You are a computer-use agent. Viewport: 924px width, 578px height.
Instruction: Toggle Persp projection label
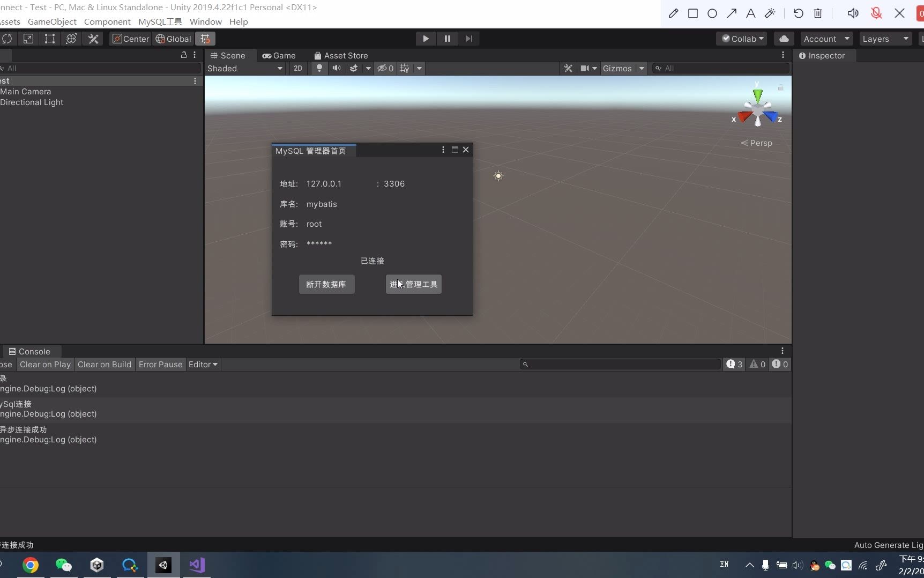tap(756, 143)
